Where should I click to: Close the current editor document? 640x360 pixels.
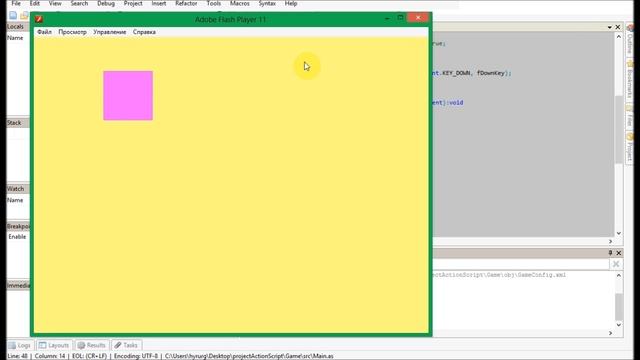click(618, 27)
